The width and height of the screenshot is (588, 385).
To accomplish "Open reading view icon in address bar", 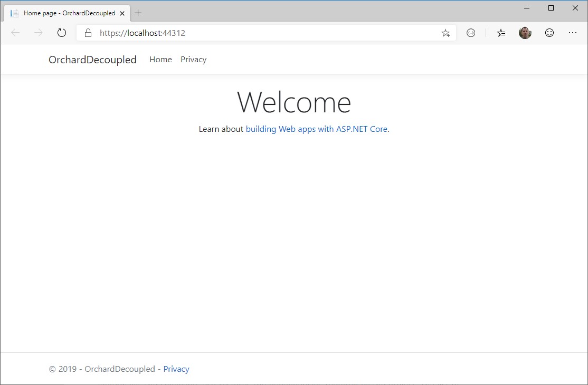I will pos(470,33).
